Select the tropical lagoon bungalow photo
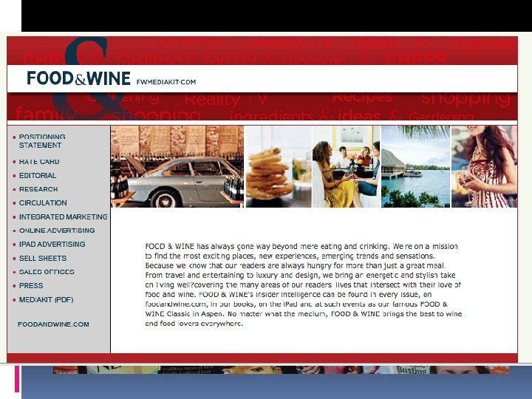Viewport: 532px width, 399px height. coord(415,166)
